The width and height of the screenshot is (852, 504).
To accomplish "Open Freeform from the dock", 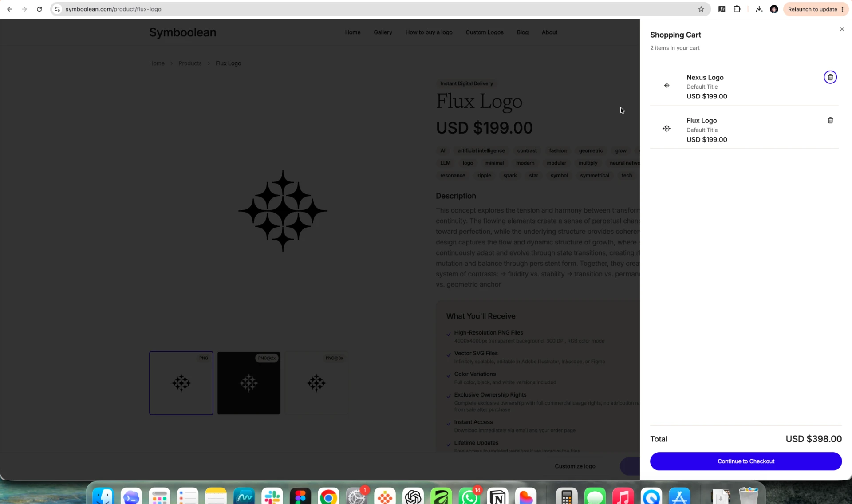I will click(244, 497).
